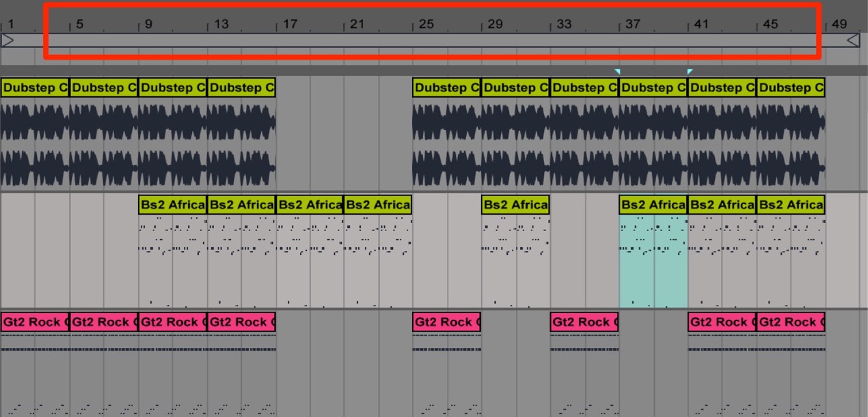This screenshot has height=417, width=868.
Task: Click bar 33 on the timeline ruler
Action: click(x=564, y=24)
